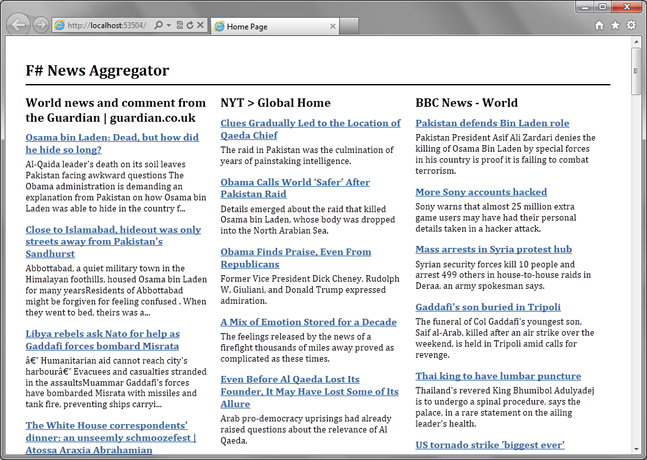The height and width of the screenshot is (460, 647).
Task: Open 'Pakistan defends Bin Laden role' link
Action: (x=492, y=123)
